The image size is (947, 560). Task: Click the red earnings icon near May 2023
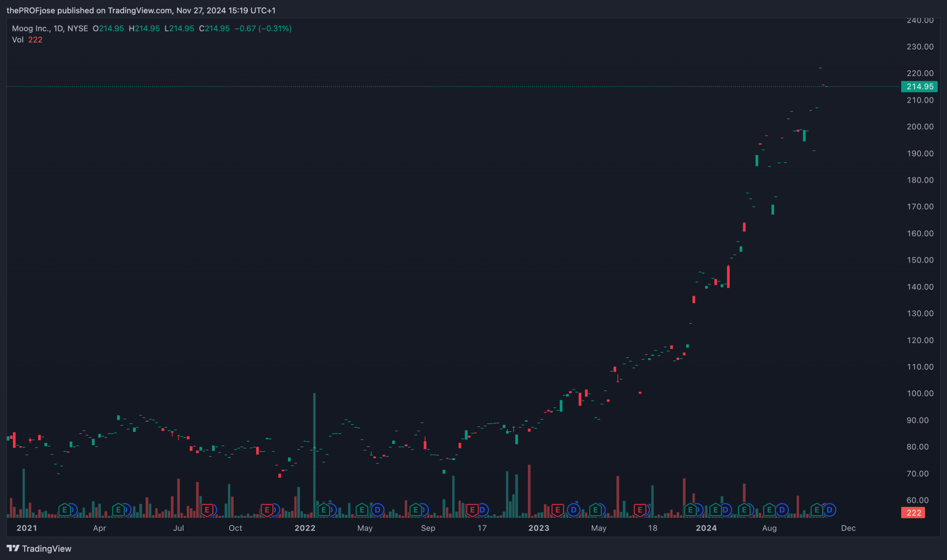640,510
